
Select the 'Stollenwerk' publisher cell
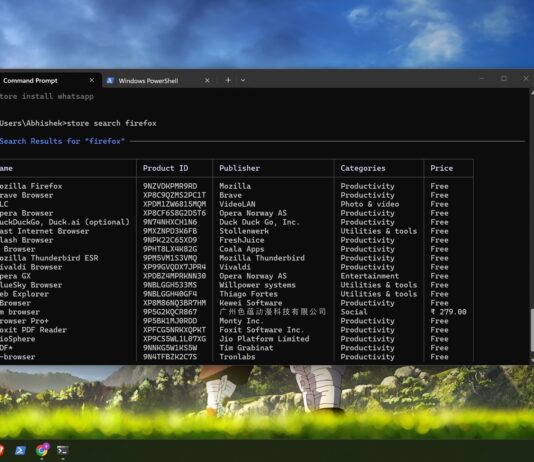(244, 231)
